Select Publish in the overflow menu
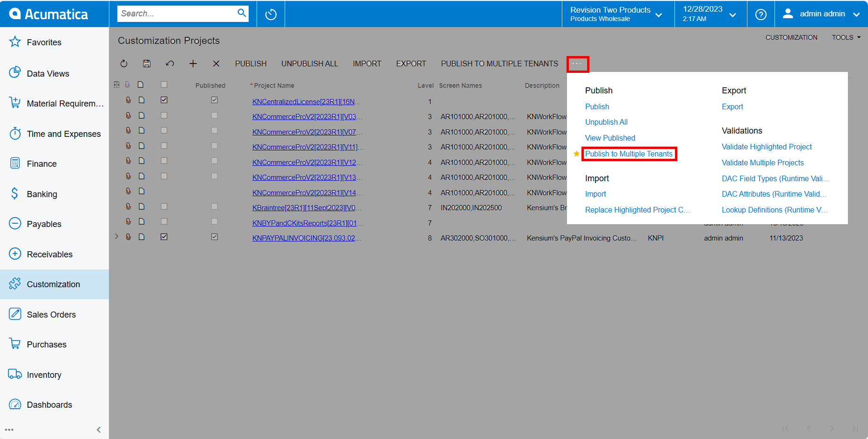 (x=597, y=106)
